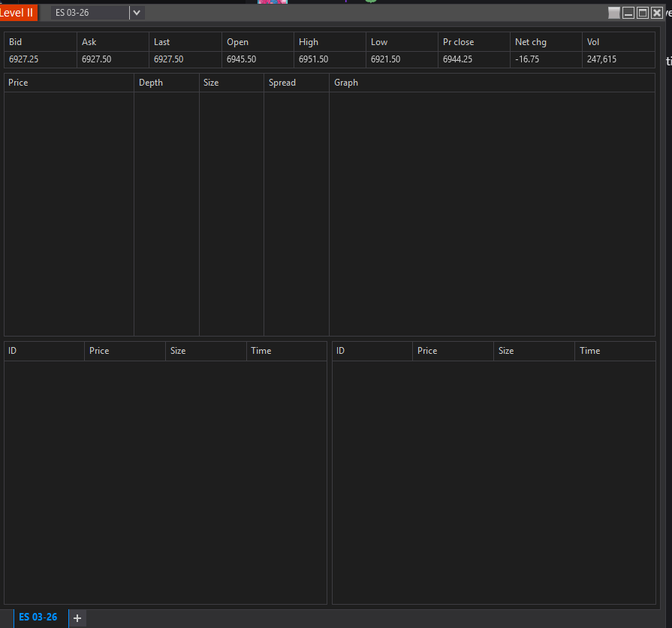This screenshot has width=672, height=628.
Task: Click the orange Level II title label
Action: coord(17,13)
